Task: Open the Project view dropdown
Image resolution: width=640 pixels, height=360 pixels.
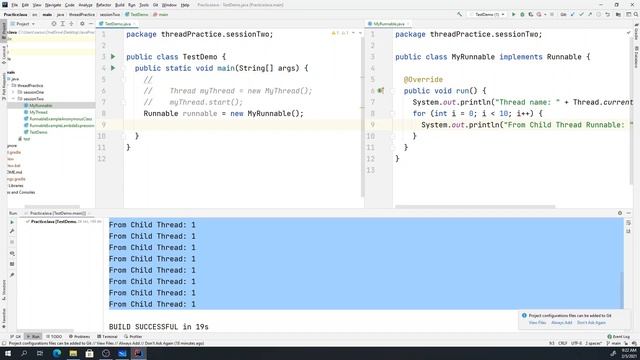Action: click(23, 24)
